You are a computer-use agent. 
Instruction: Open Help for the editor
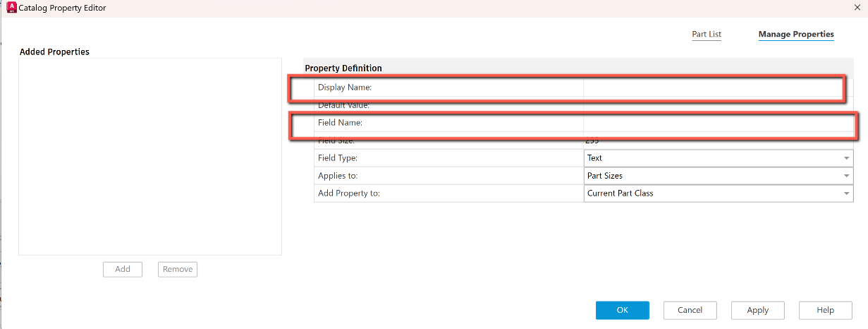(825, 310)
